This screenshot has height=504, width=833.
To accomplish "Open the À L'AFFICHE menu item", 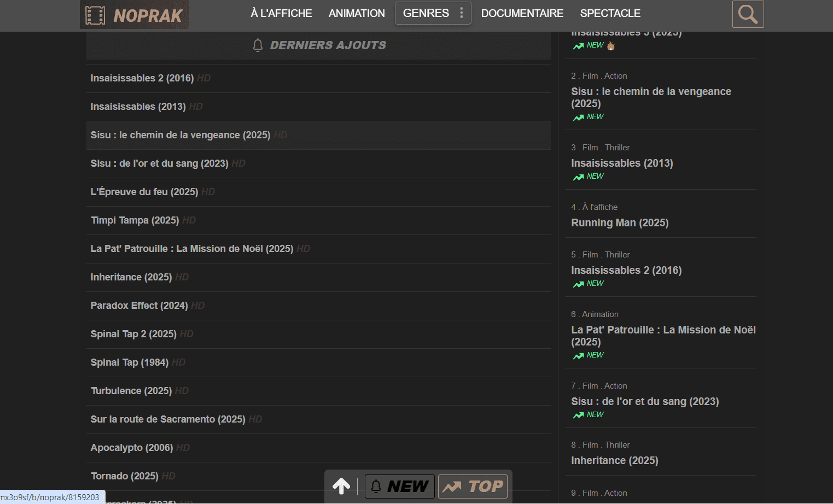I will 281,13.
